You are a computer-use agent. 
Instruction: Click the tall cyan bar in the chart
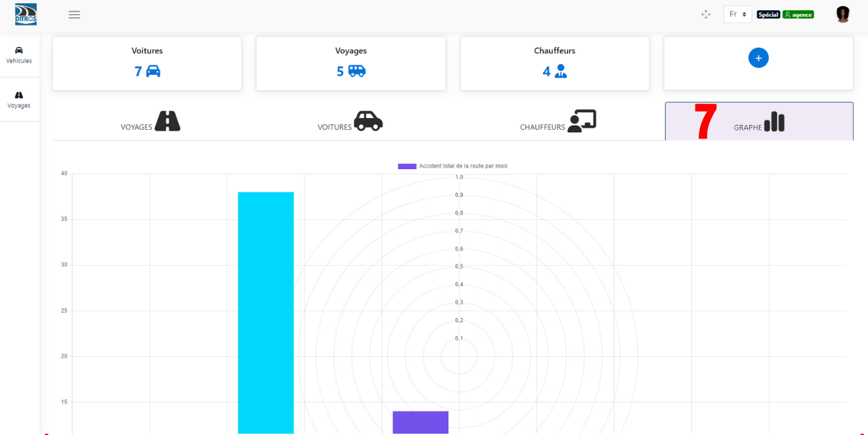(266, 312)
